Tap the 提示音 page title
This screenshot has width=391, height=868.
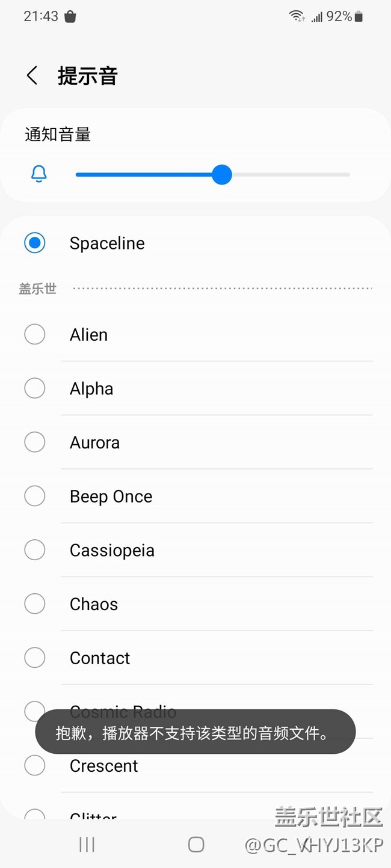point(88,76)
